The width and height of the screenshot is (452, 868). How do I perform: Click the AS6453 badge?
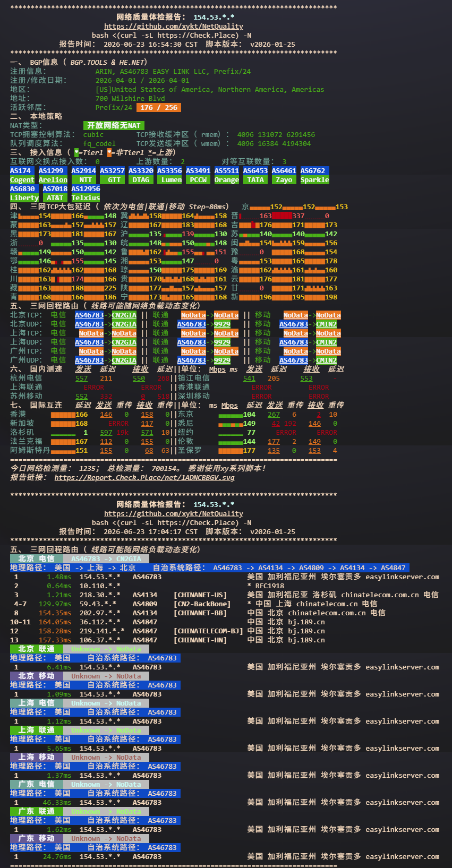(255, 170)
